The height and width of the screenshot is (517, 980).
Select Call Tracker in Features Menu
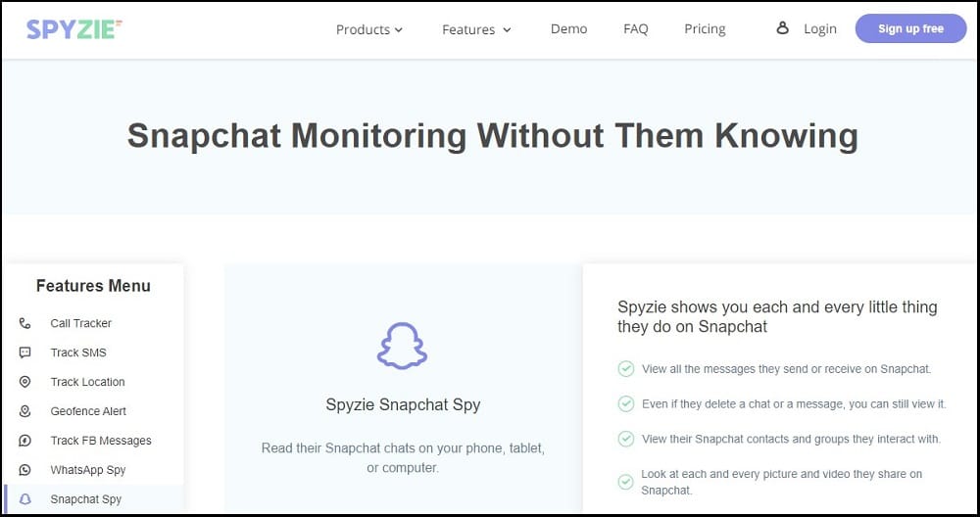click(x=80, y=323)
